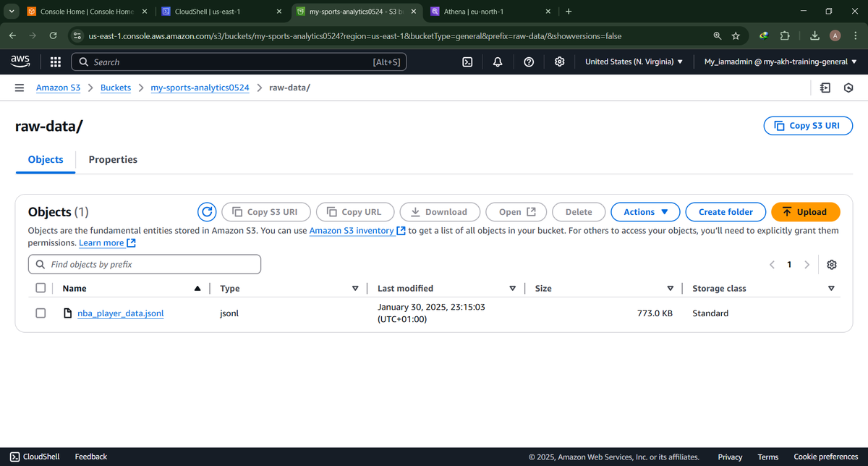Screen dimensions: 868x466
Task: Bookmark this page with the star icon
Action: 736,35
